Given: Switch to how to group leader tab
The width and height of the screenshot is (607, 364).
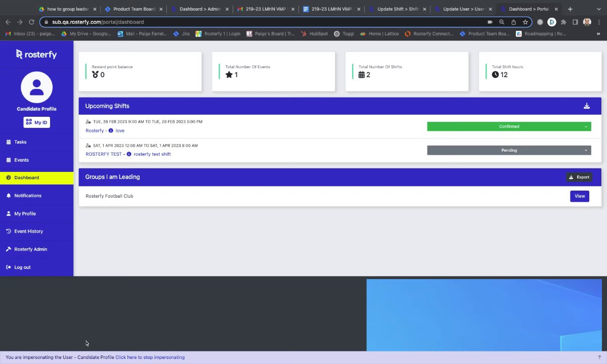Looking at the screenshot, I should 68,9.
